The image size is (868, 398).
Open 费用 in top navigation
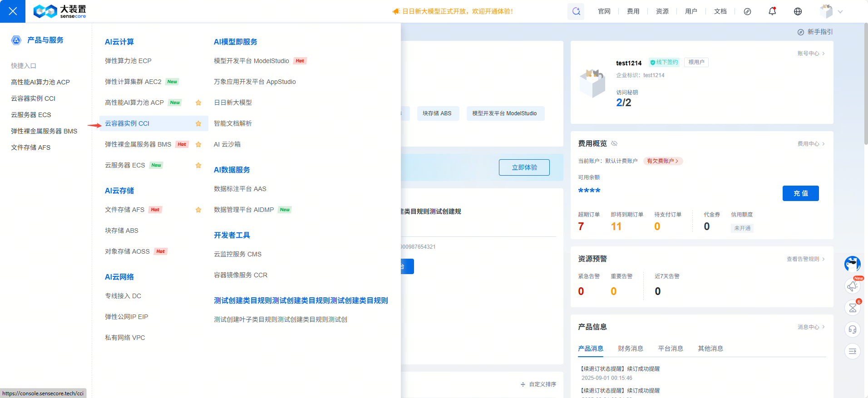[x=633, y=11]
